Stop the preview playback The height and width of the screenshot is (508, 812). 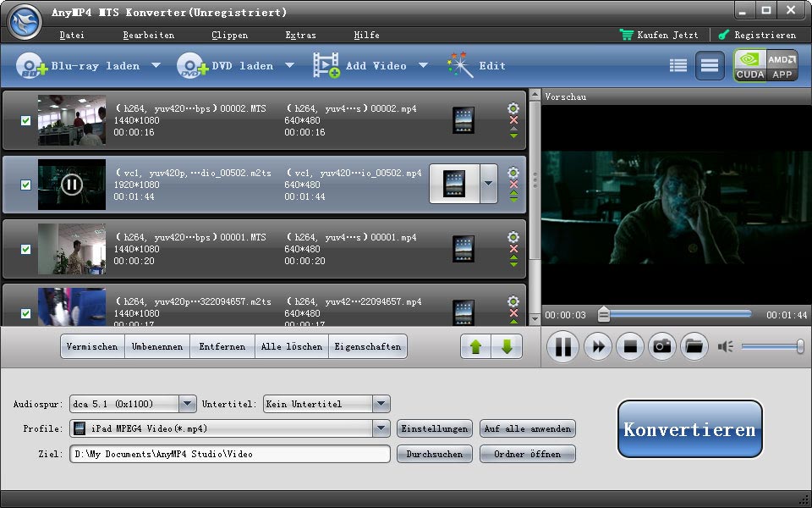tap(630, 346)
